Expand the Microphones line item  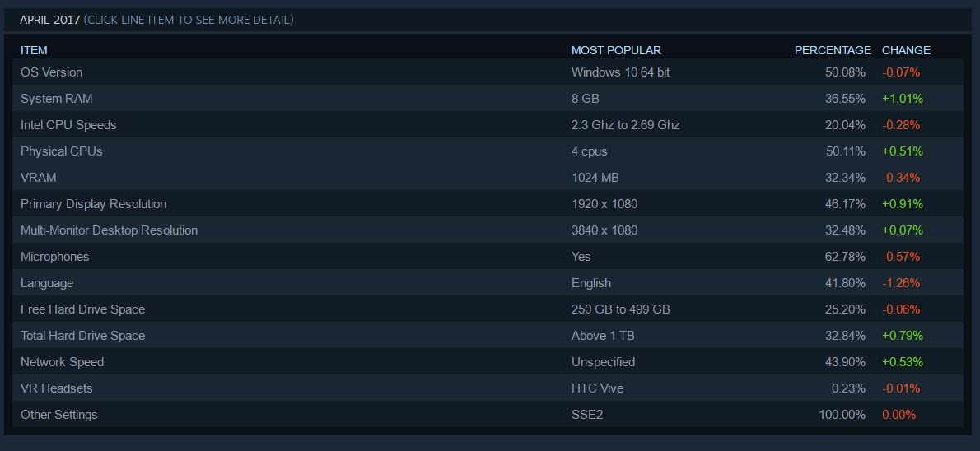pos(54,257)
